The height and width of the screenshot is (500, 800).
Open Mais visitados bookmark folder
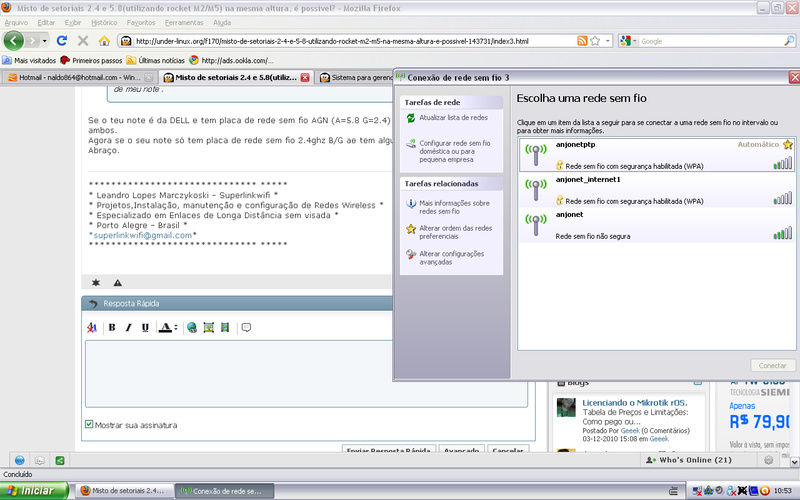[x=29, y=60]
